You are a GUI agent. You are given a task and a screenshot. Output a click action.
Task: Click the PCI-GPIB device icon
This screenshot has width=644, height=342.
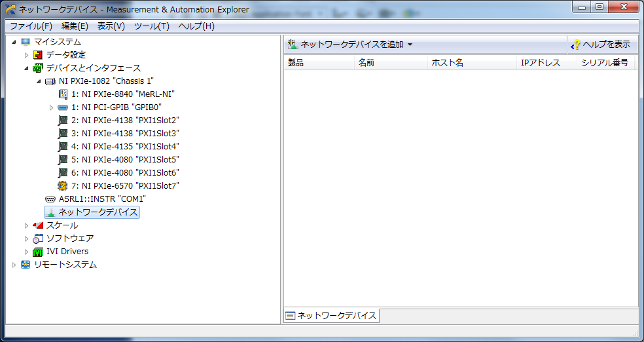pyautogui.click(x=63, y=107)
